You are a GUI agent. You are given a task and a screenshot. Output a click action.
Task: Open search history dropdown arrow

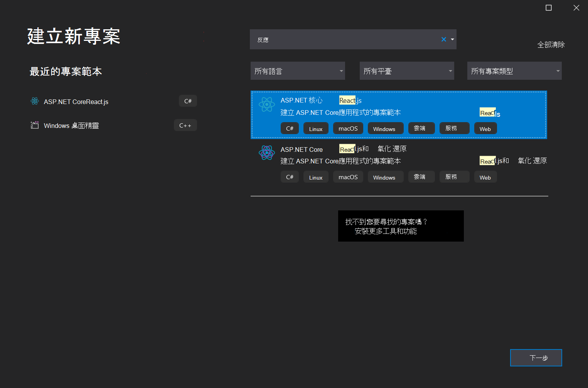[452, 39]
